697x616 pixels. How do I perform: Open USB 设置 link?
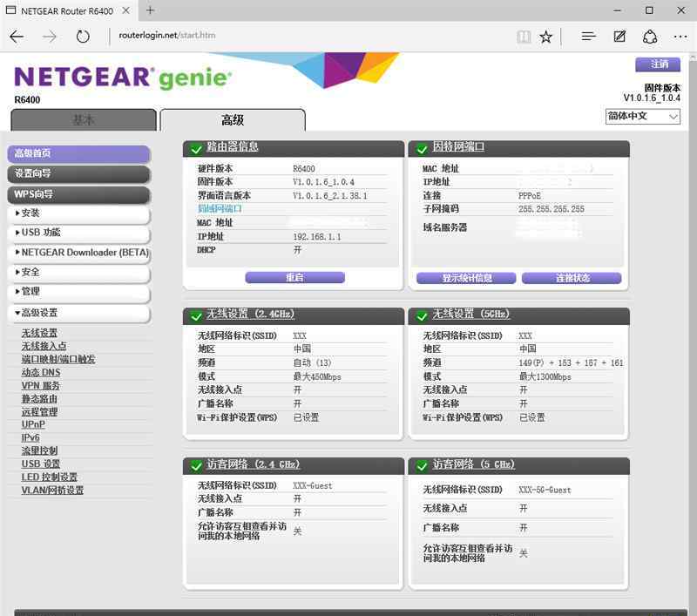tap(41, 464)
